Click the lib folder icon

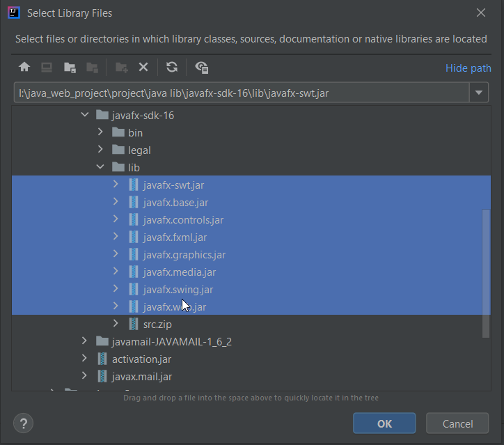click(x=118, y=167)
